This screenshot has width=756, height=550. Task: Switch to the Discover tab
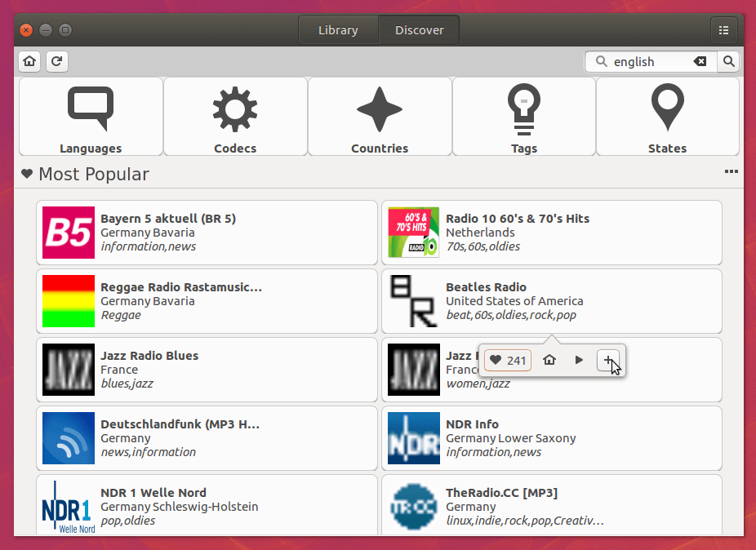pos(419,30)
